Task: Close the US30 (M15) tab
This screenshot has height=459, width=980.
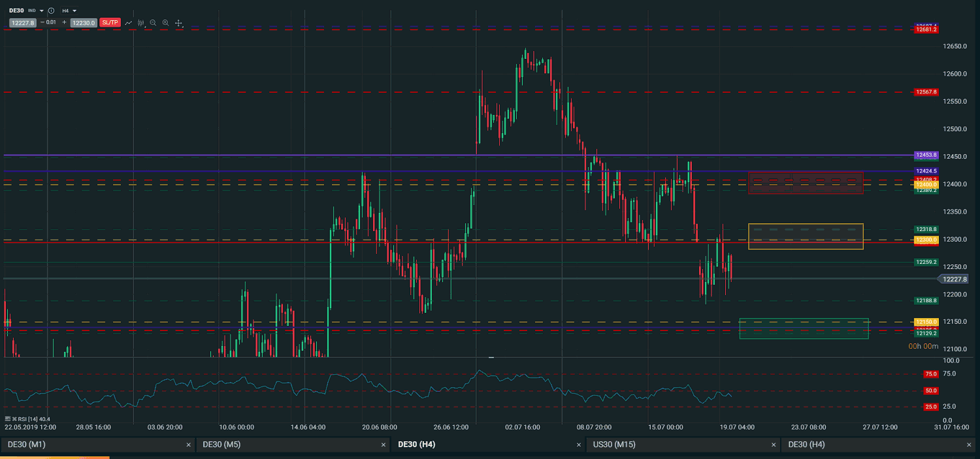Action: [x=774, y=445]
